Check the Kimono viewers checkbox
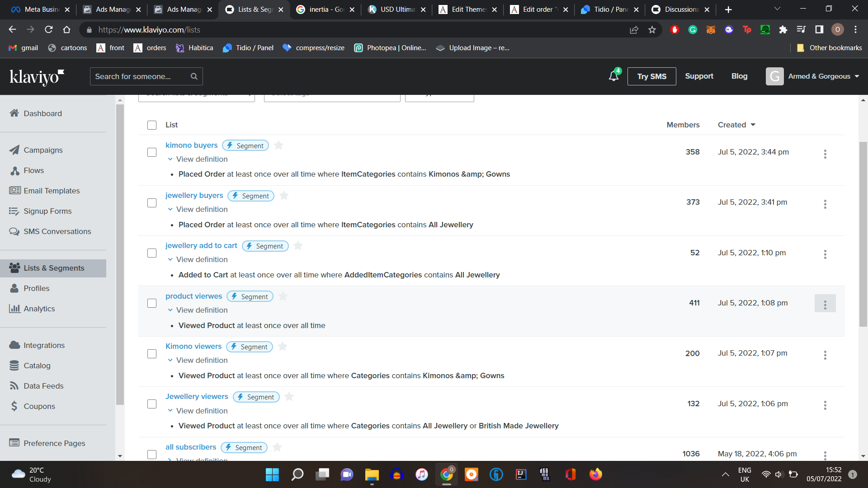Viewport: 868px width, 488px height. tap(152, 354)
